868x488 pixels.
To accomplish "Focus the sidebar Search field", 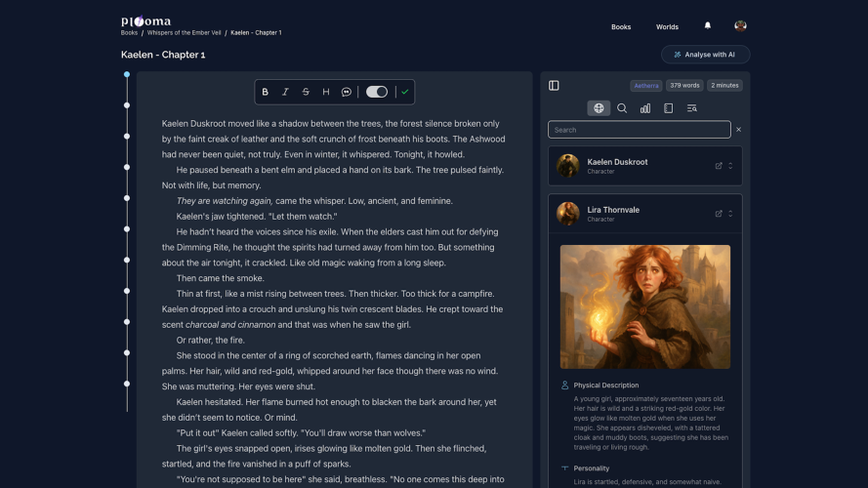I will 640,130.
